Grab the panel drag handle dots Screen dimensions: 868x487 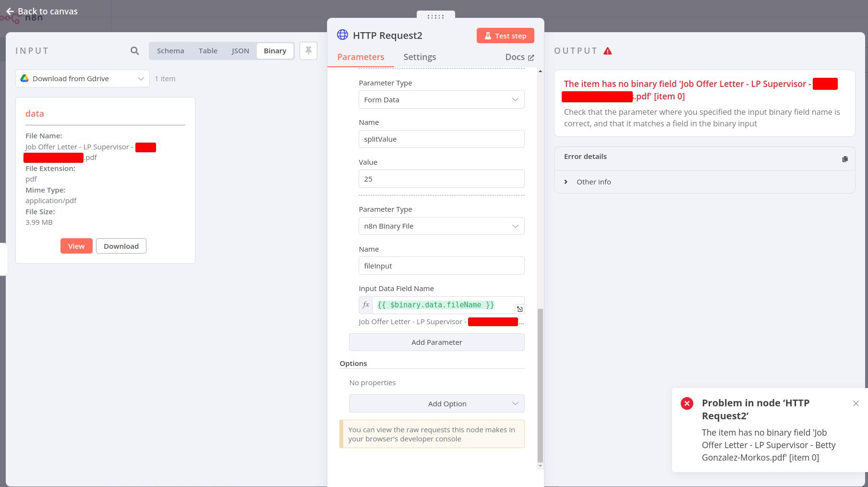coord(435,16)
